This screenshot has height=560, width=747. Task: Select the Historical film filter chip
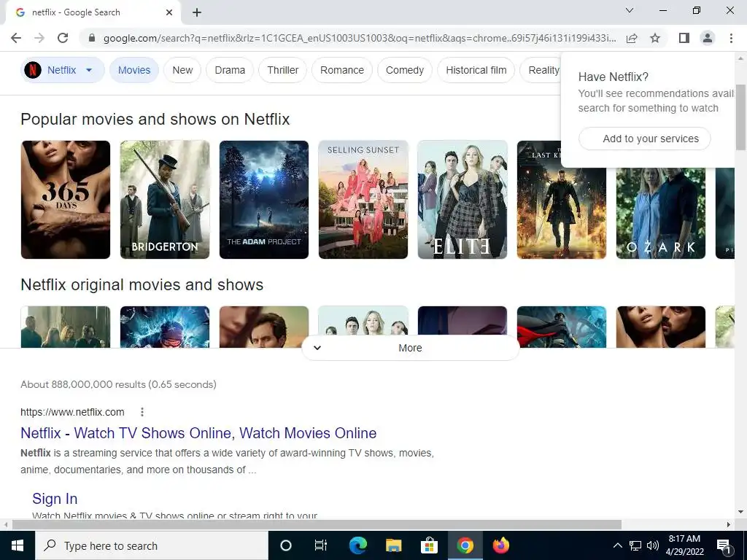click(476, 70)
